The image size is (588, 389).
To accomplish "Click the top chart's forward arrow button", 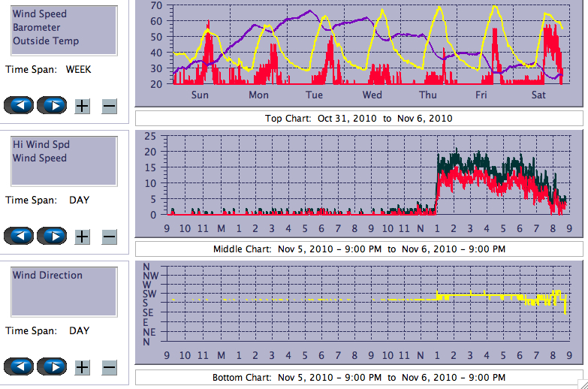I will click(x=53, y=105).
